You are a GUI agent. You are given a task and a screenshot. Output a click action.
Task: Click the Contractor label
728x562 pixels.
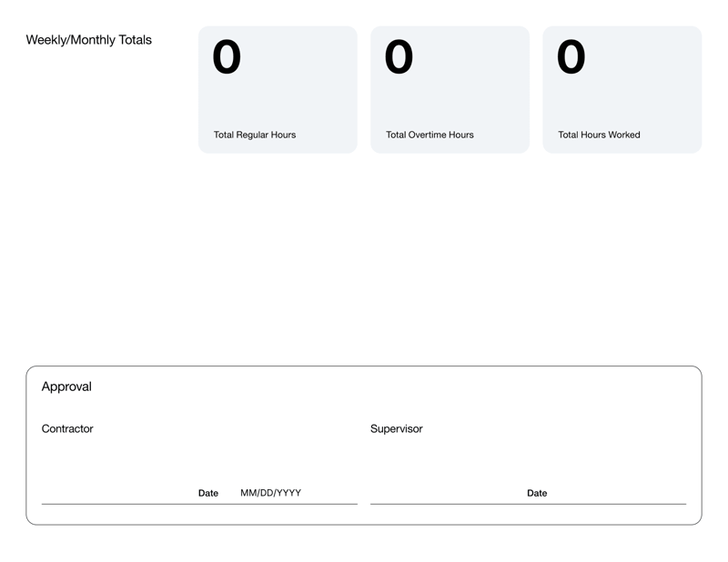(x=67, y=428)
